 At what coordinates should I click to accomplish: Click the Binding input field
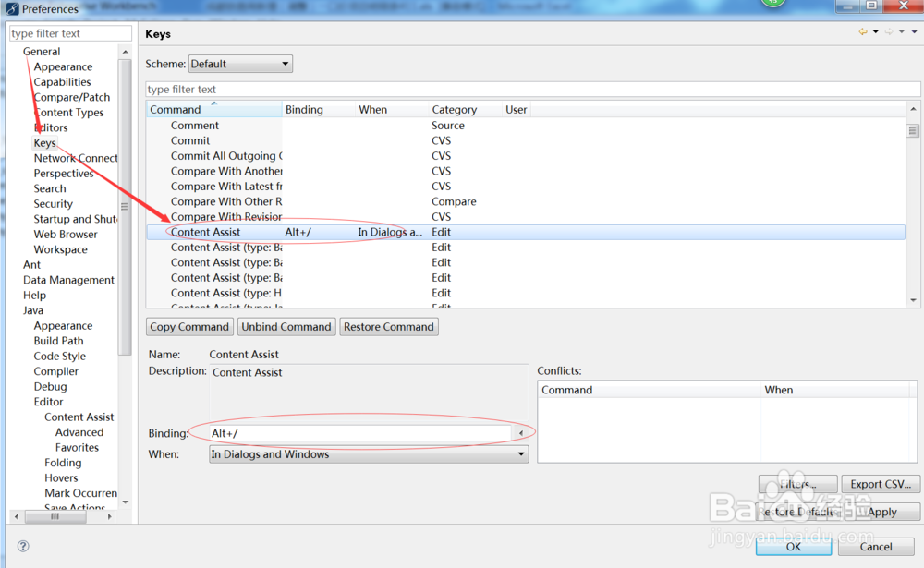tap(360, 433)
